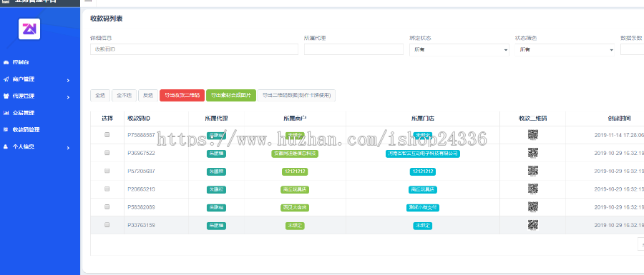Click the 西贝大商场 merchant tag
This screenshot has height=275, width=644.
click(295, 208)
